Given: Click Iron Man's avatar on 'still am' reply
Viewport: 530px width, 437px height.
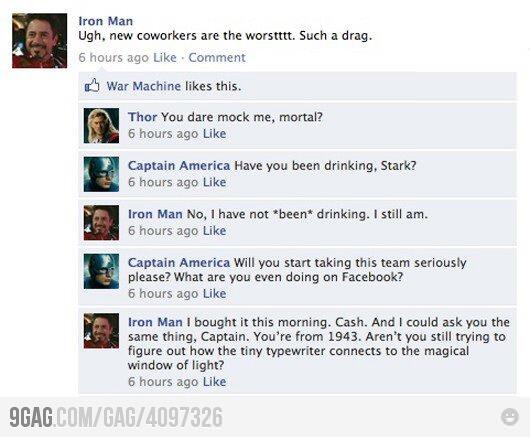Looking at the screenshot, I should [x=101, y=223].
